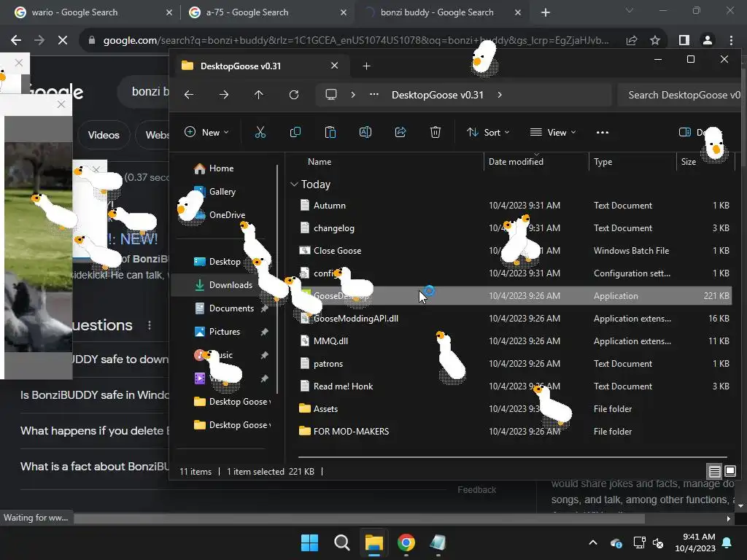Collapse the Today group

point(294,184)
